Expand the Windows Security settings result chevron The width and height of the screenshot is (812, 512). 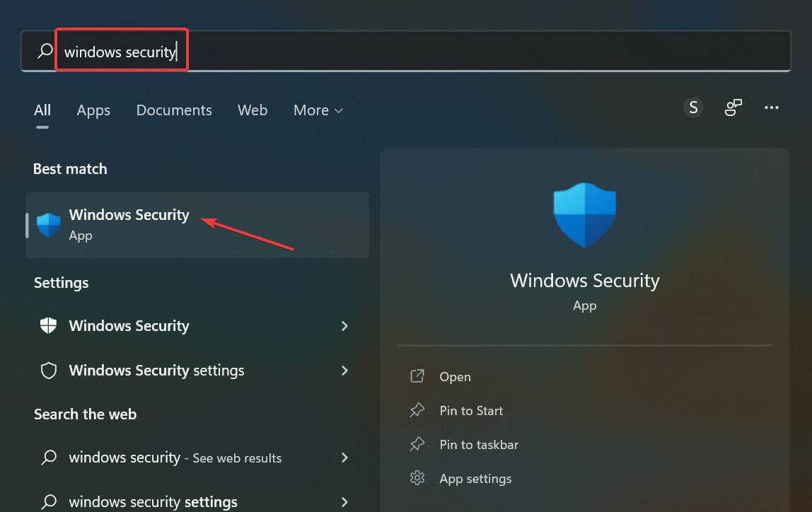pyautogui.click(x=344, y=371)
